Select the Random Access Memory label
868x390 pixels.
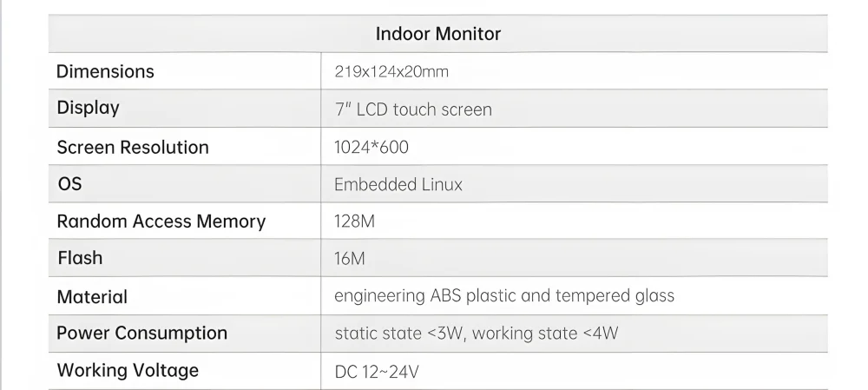click(161, 221)
